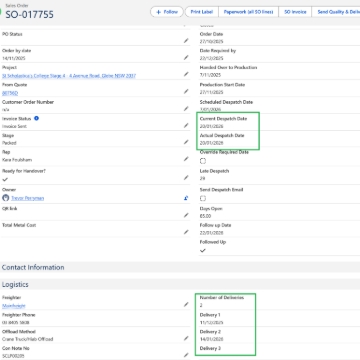Viewport: 360px width, 360px height.
Task: Click the Freighter Phone number value
Action: 16,322
